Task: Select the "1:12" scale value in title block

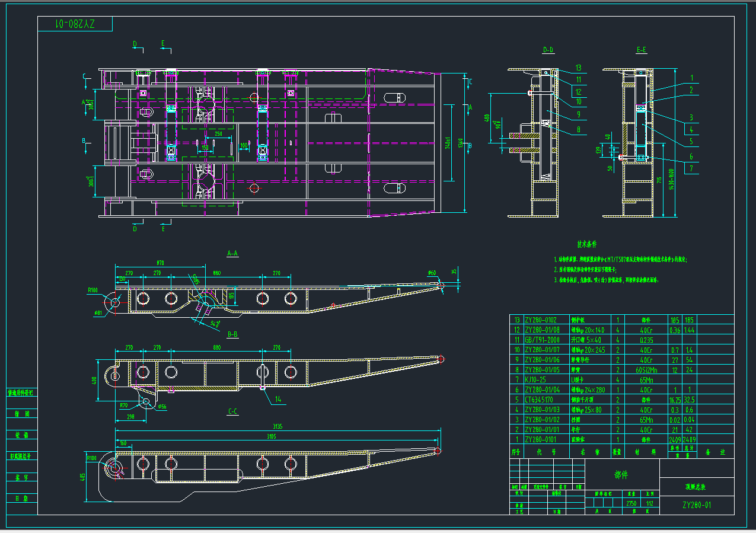Action: pos(650,503)
